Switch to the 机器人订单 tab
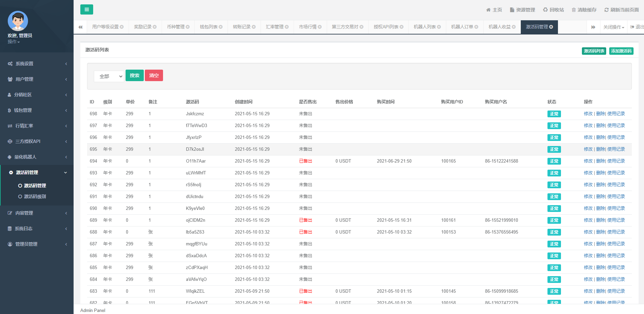This screenshot has width=644, height=314. coord(462,27)
